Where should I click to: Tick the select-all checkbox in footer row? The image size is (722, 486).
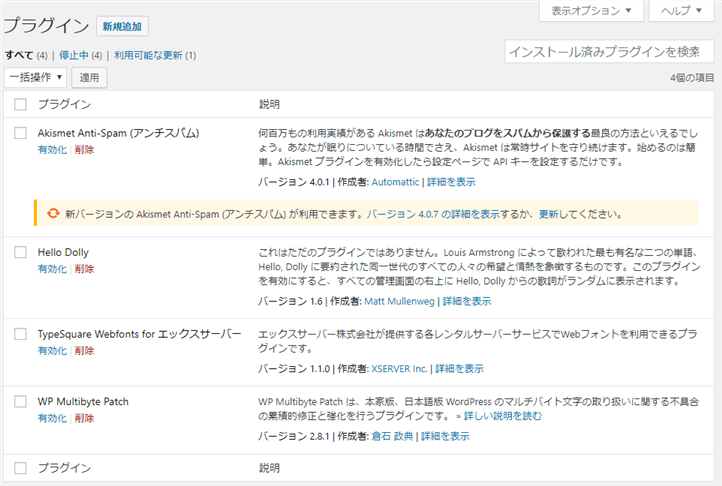[x=20, y=468]
